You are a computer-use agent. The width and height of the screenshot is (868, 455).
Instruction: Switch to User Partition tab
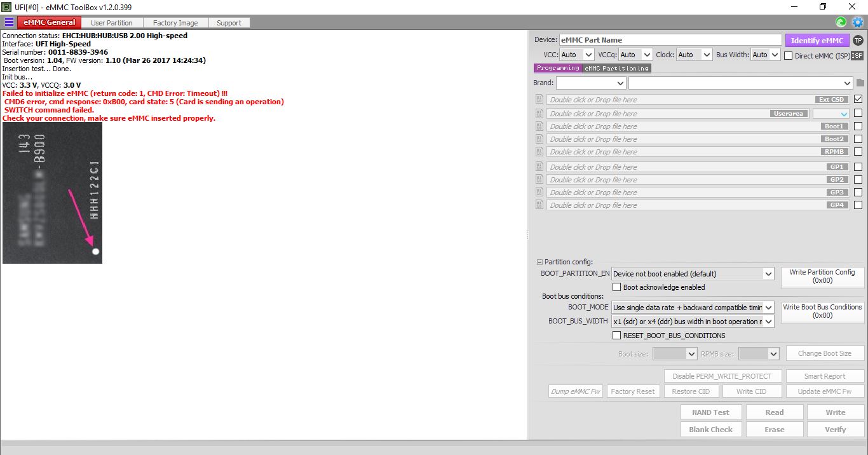click(112, 22)
